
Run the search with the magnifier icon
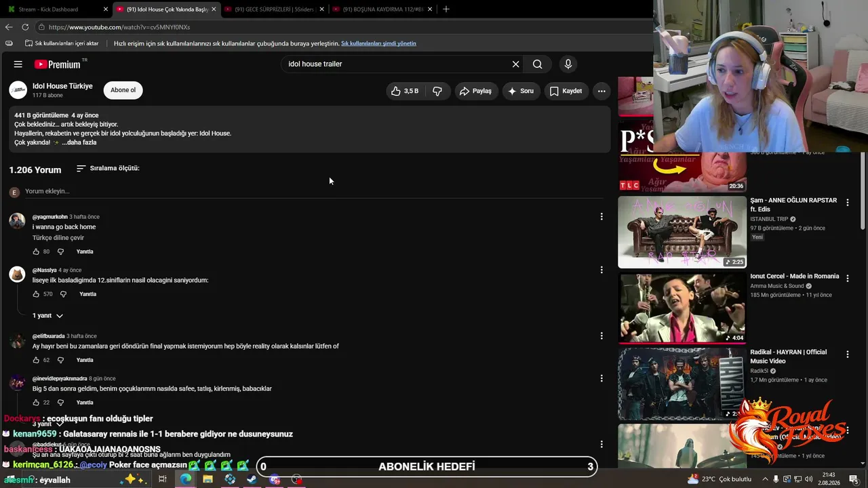click(x=537, y=64)
